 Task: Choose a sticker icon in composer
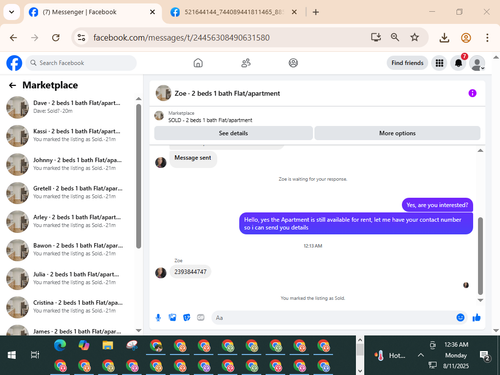pyautogui.click(x=187, y=317)
